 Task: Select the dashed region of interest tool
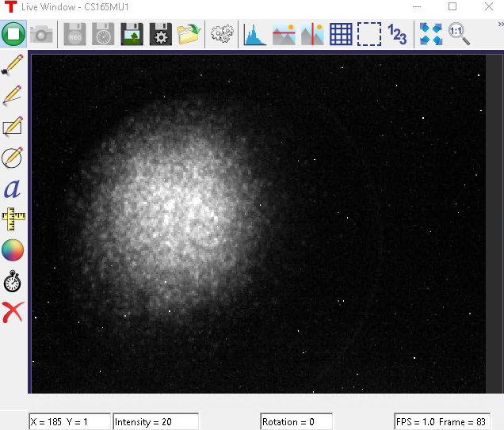(x=368, y=34)
